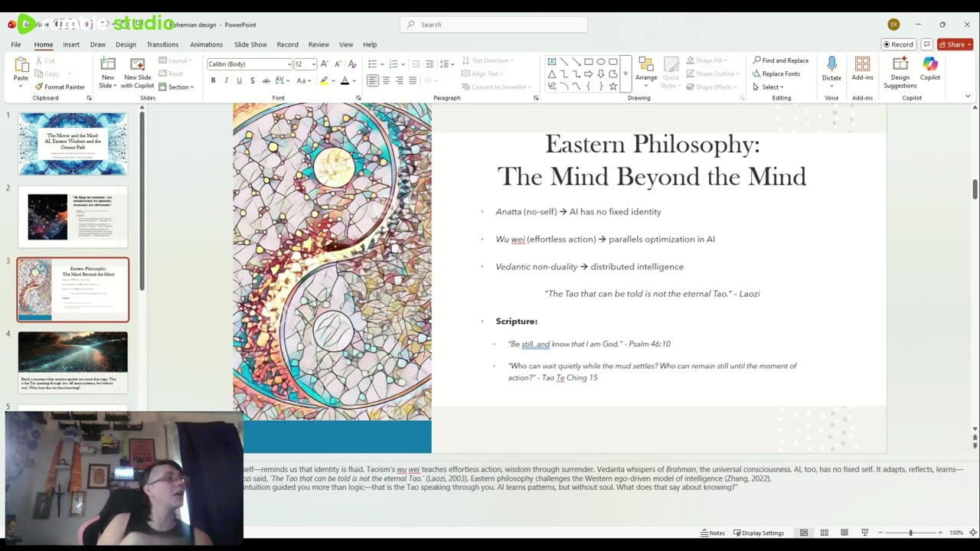Screen dimensions: 980x551
Task: Justify the paragraph text
Action: (x=413, y=80)
